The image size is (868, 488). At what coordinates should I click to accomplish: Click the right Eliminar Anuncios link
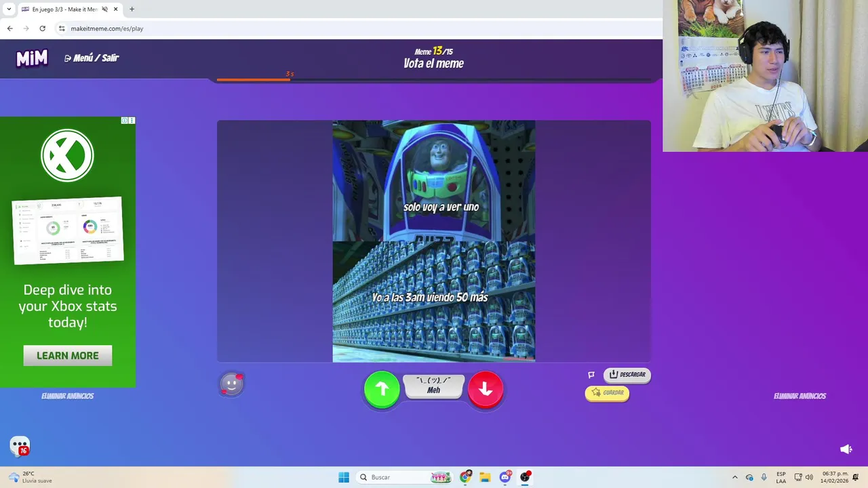(800, 396)
